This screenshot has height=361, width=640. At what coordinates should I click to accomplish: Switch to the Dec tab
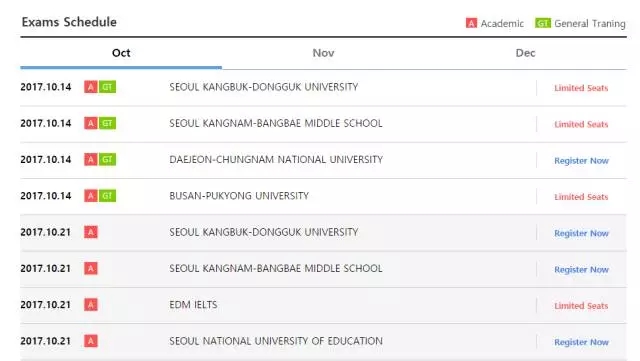[x=525, y=53]
